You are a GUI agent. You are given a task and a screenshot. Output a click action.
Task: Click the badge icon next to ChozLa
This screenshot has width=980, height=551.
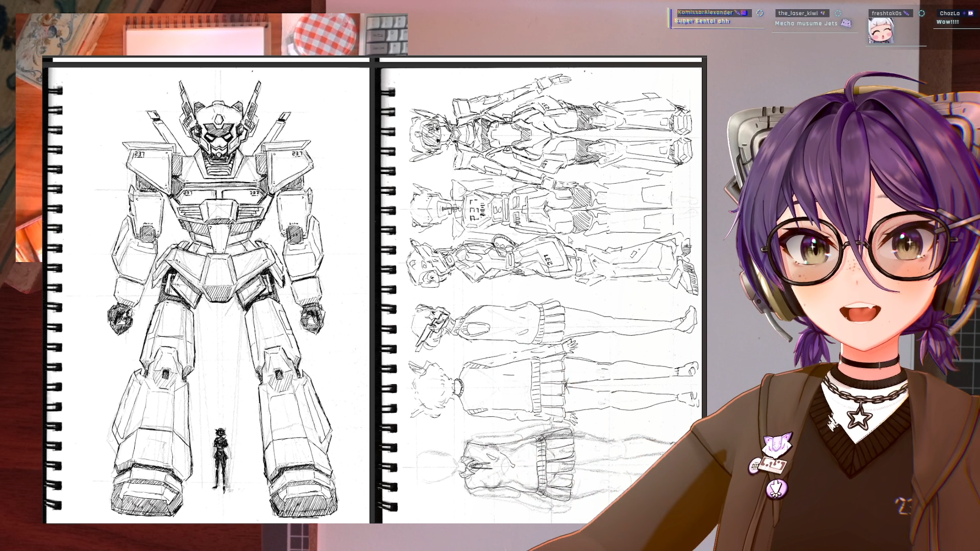pos(970,13)
